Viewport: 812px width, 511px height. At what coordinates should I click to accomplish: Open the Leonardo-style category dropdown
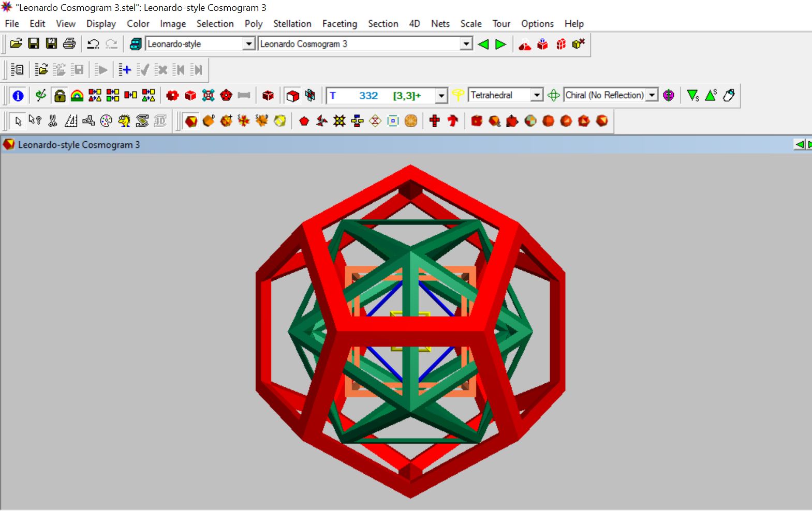click(249, 44)
